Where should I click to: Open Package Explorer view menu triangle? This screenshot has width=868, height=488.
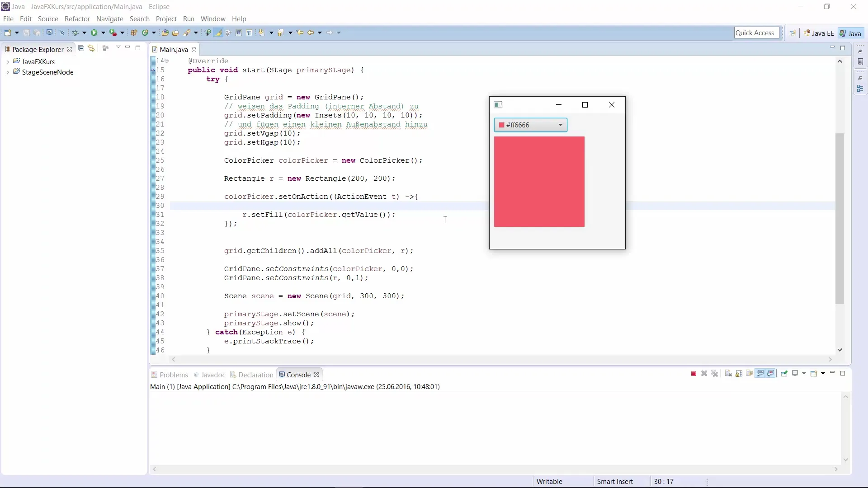118,47
